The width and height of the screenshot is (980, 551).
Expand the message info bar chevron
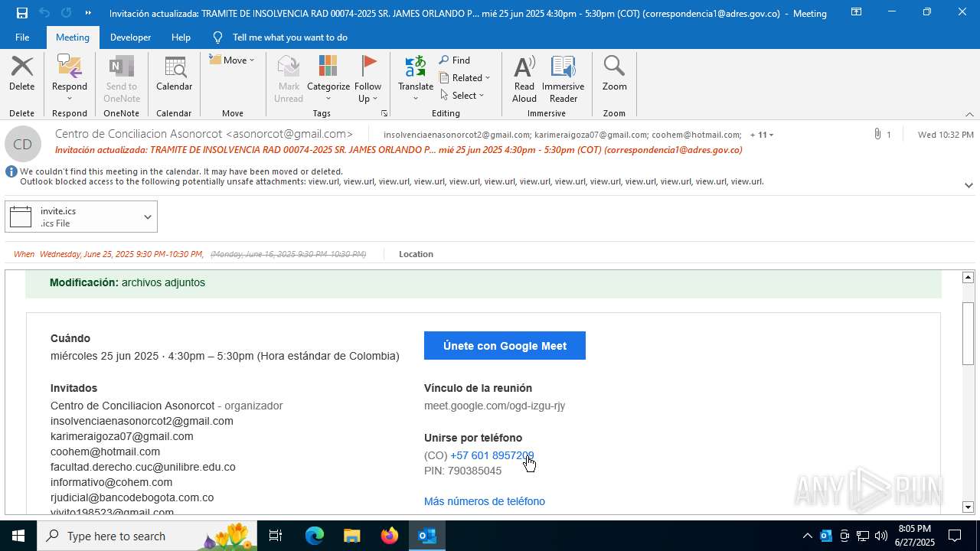coord(969,185)
